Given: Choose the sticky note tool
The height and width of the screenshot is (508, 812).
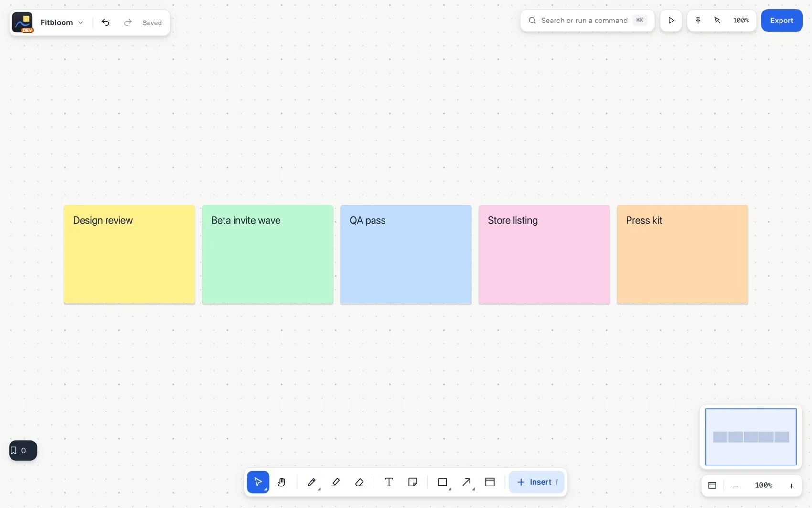Looking at the screenshot, I should tap(413, 482).
